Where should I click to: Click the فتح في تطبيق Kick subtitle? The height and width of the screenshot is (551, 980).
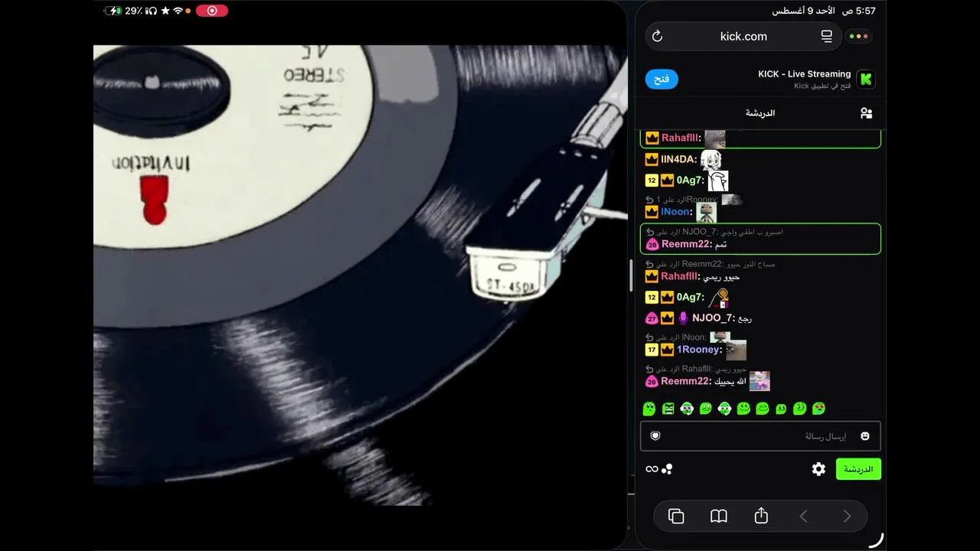822,86
